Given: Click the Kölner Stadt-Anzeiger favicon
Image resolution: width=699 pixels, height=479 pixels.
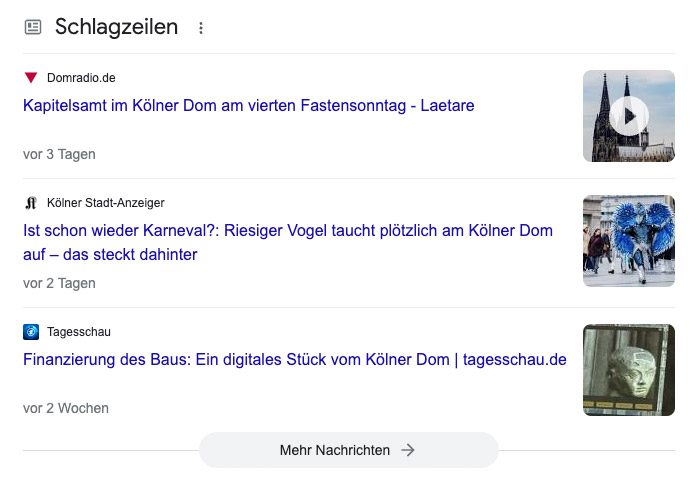Looking at the screenshot, I should 31,203.
